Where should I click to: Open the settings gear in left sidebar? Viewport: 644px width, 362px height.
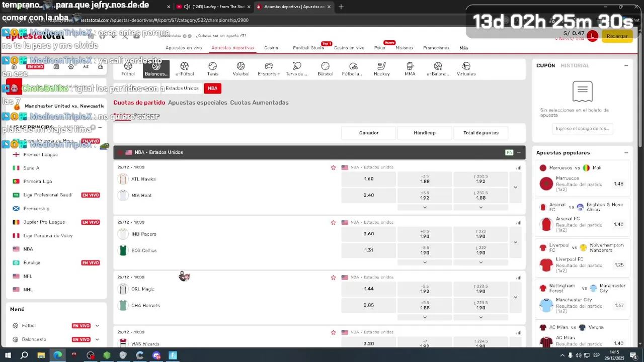pos(71,66)
